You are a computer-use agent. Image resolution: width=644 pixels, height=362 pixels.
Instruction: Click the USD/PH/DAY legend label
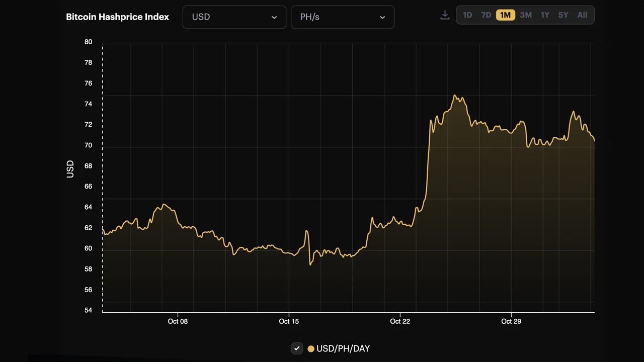pos(343,348)
